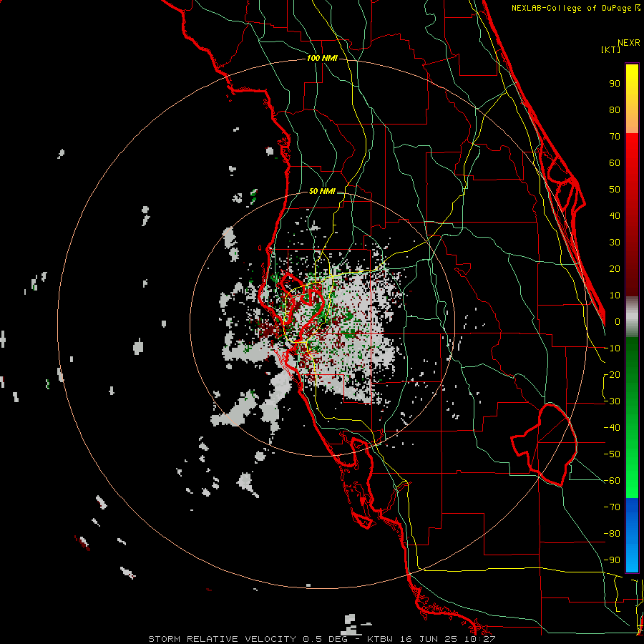Click the 50 NMI range ring label
The height and width of the screenshot is (644, 644).
pyautogui.click(x=322, y=191)
